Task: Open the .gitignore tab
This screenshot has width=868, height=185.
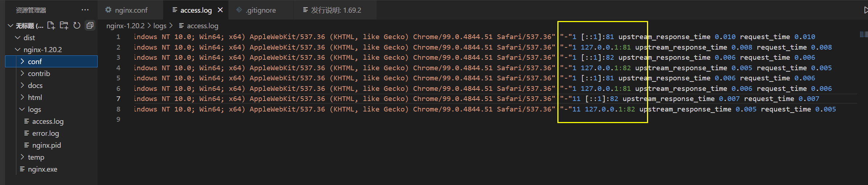Action: [261, 10]
